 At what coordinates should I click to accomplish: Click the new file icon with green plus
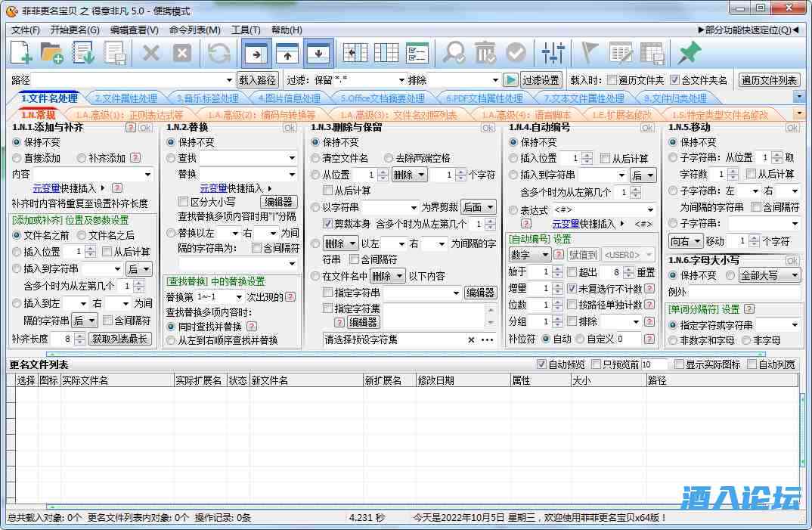(21, 53)
